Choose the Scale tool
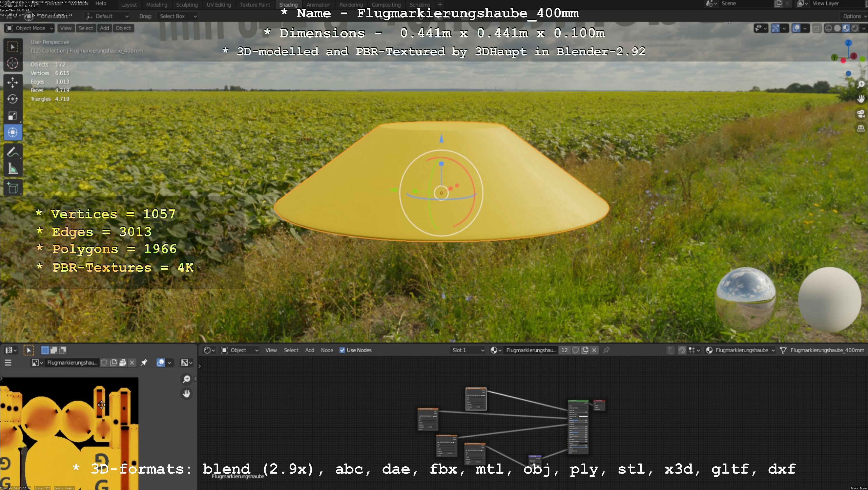Image resolution: width=868 pixels, height=490 pixels. pos(13,116)
